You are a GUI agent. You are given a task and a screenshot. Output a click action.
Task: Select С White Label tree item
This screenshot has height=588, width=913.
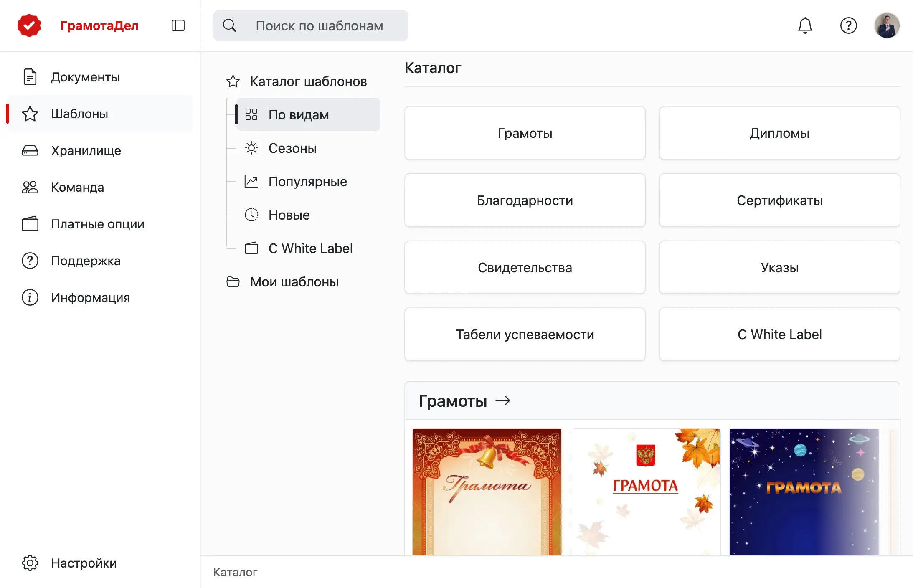pyautogui.click(x=308, y=248)
